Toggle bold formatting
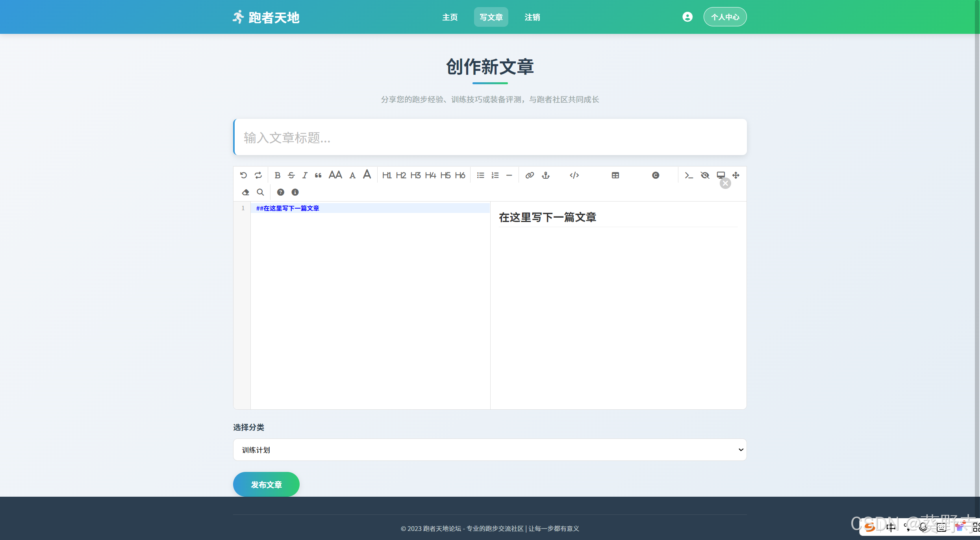This screenshot has width=980, height=540. click(277, 175)
